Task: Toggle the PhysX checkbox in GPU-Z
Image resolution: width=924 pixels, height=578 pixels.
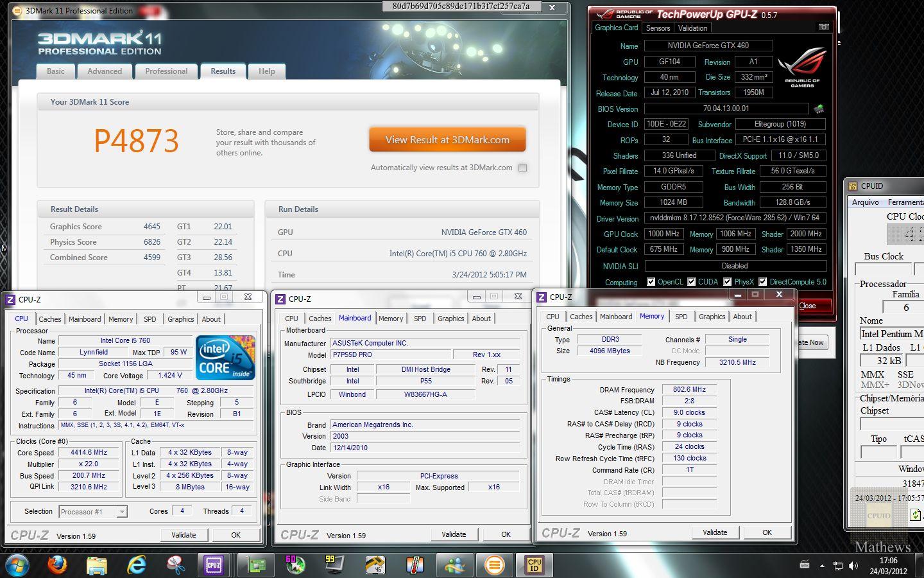Action: coord(727,281)
